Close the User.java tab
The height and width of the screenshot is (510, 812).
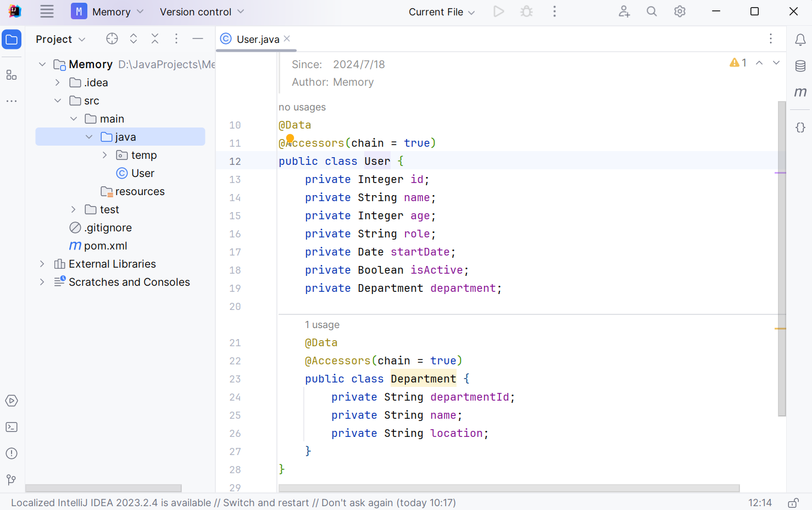click(x=287, y=38)
